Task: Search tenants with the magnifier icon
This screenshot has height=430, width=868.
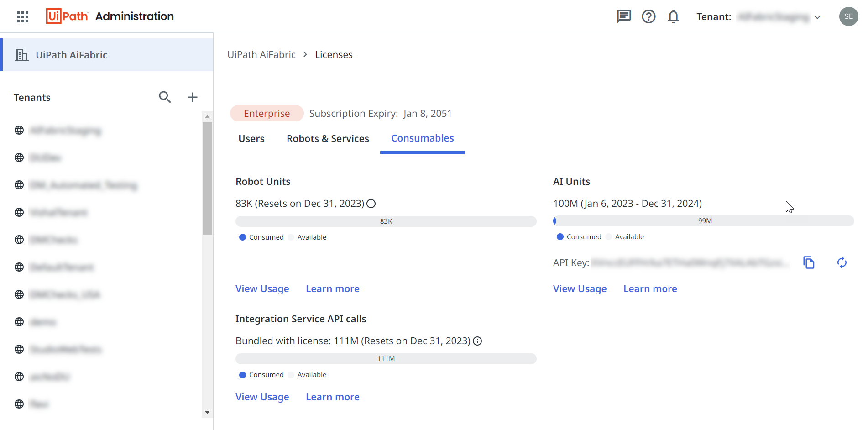Action: (165, 97)
